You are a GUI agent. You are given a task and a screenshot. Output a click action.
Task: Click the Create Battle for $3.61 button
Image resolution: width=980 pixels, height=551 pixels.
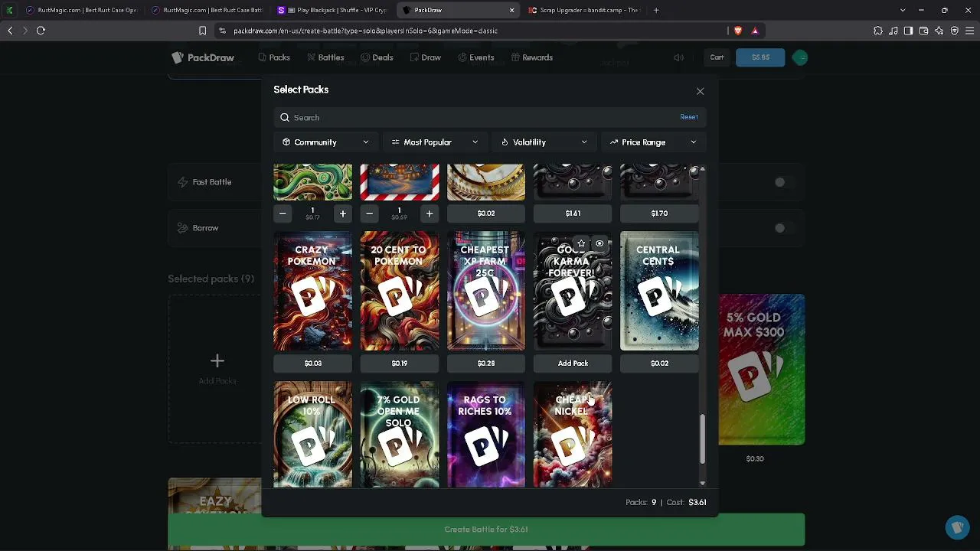[x=486, y=530]
